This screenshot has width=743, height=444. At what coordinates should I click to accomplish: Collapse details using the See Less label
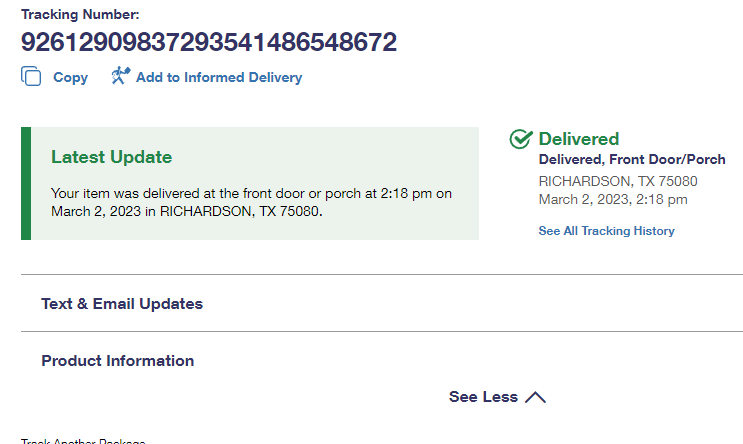pyautogui.click(x=483, y=397)
